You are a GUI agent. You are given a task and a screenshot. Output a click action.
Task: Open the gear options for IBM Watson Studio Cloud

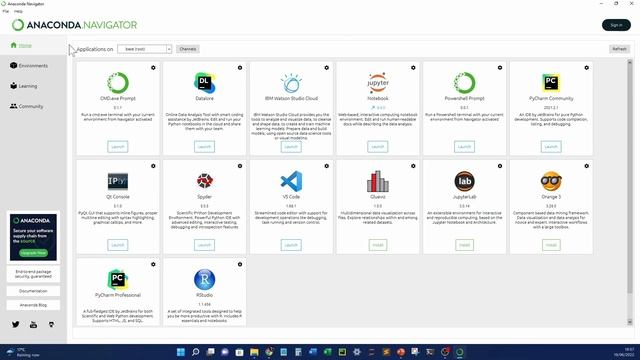(x=327, y=68)
